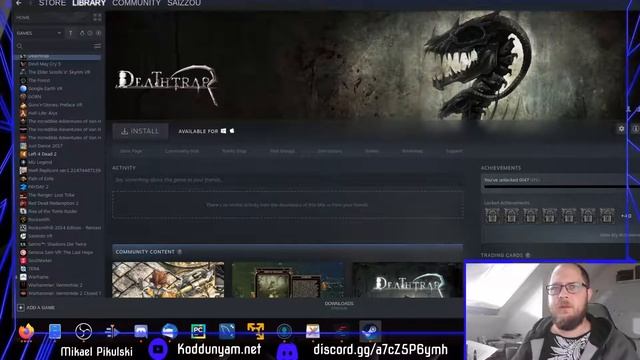Select Just Dance 2017 in library
Viewport: 640px width, 360px height.
45,146
